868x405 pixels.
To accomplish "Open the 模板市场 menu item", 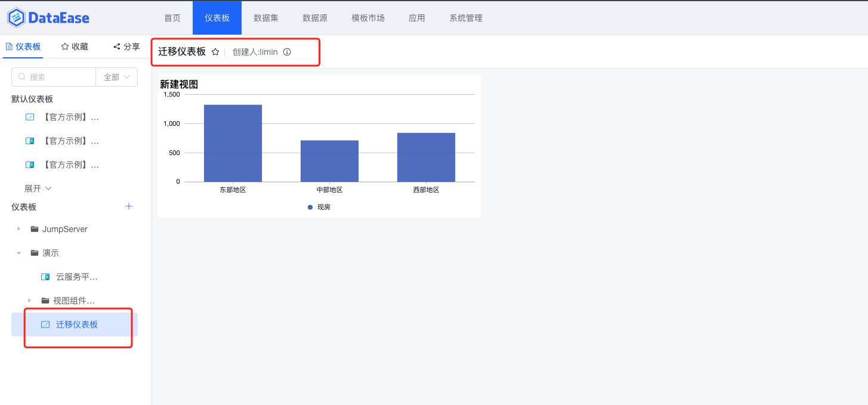I will [x=367, y=17].
